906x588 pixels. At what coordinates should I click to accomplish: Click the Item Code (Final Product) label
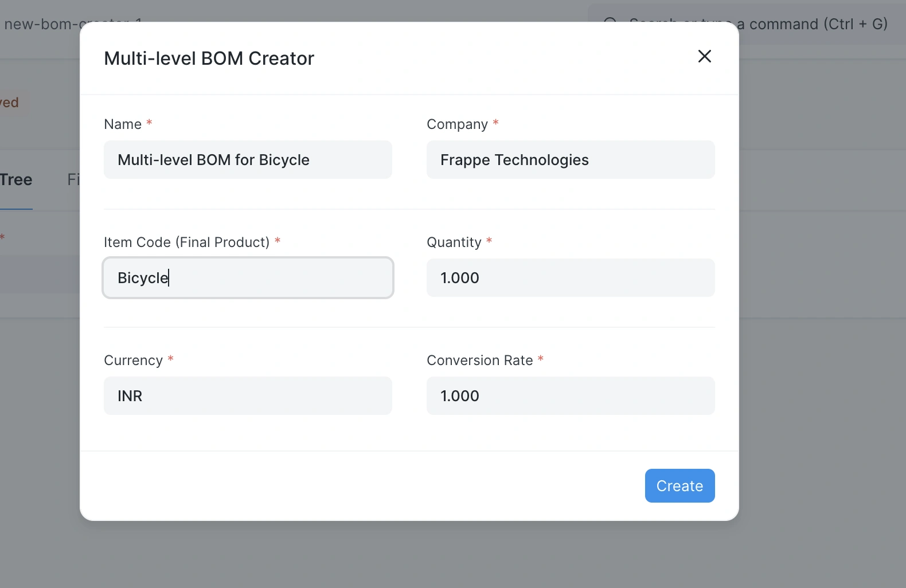(x=186, y=242)
